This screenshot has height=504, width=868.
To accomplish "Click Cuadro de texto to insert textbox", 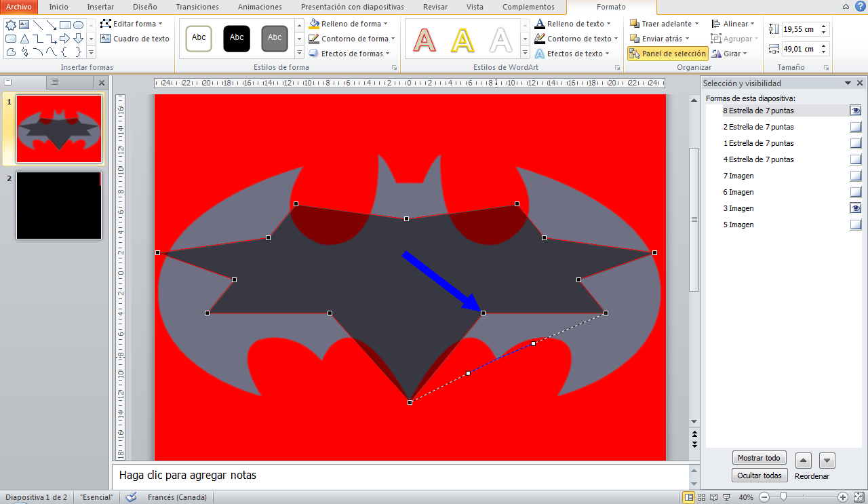I will [x=135, y=39].
